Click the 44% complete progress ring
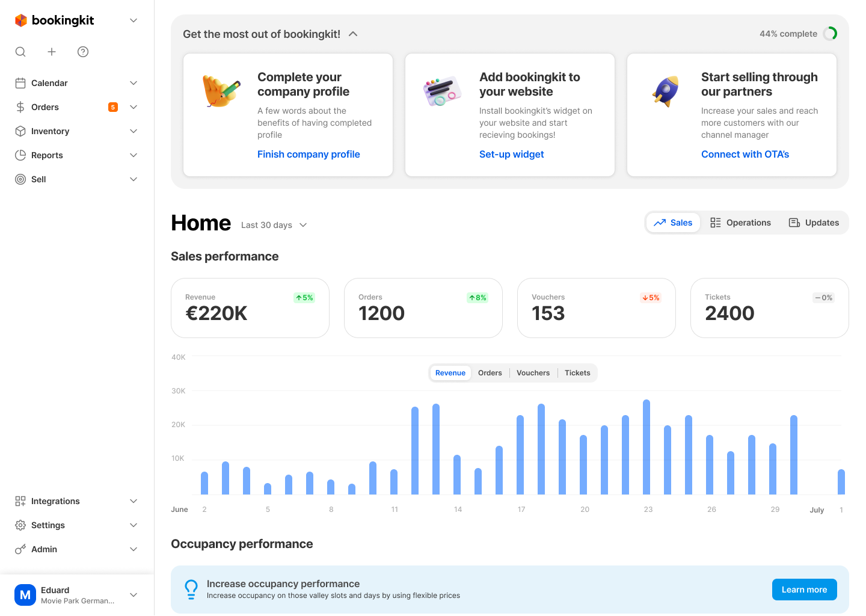This screenshot has height=616, width=866. 831,34
